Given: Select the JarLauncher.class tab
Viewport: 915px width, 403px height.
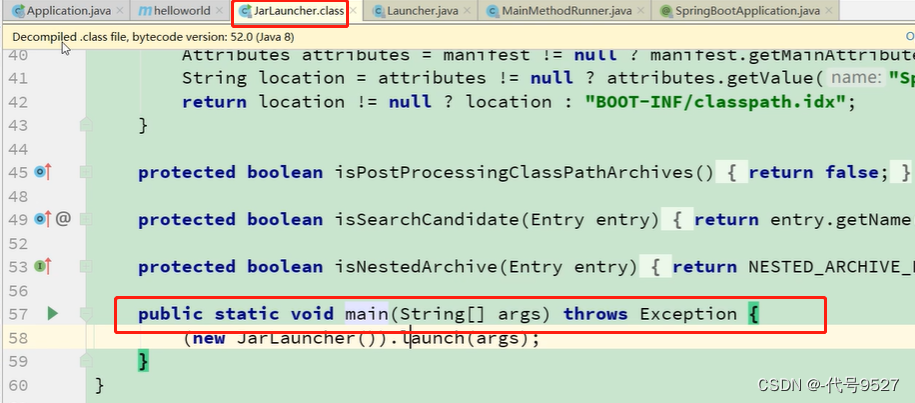Looking at the screenshot, I should click(x=298, y=10).
